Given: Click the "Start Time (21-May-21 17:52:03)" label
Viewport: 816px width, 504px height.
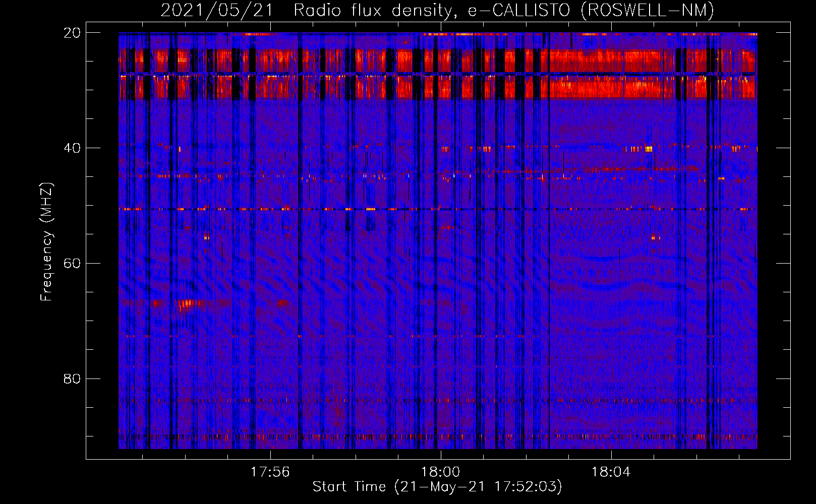Looking at the screenshot, I should (x=437, y=487).
